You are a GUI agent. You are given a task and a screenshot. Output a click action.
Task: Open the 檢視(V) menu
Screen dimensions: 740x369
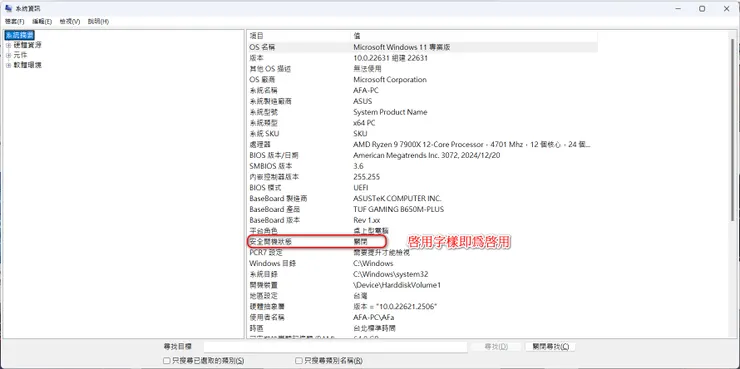pos(70,22)
